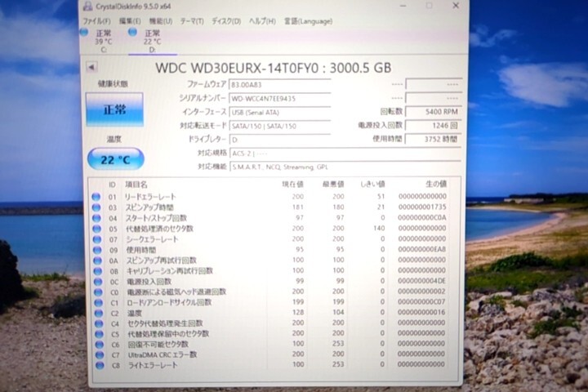The width and height of the screenshot is (588, 392).
Task: Click the status icon for 04 スタート/ストップ回数
Action: coord(96,218)
